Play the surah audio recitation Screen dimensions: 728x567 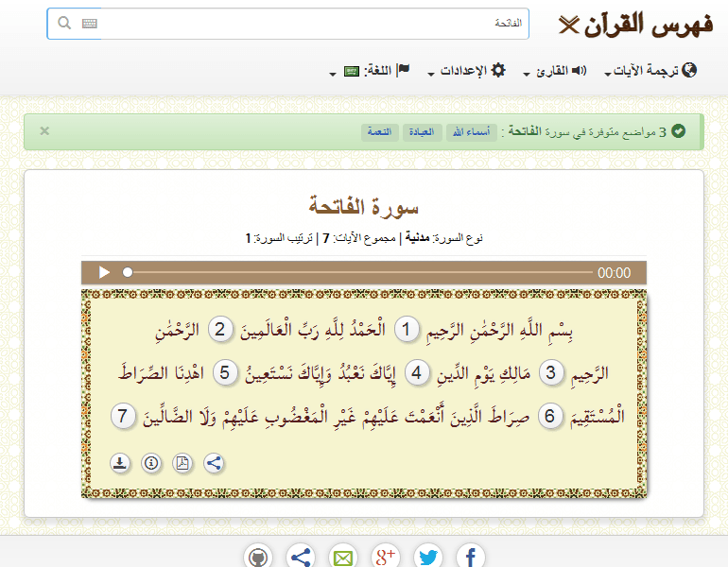(104, 272)
